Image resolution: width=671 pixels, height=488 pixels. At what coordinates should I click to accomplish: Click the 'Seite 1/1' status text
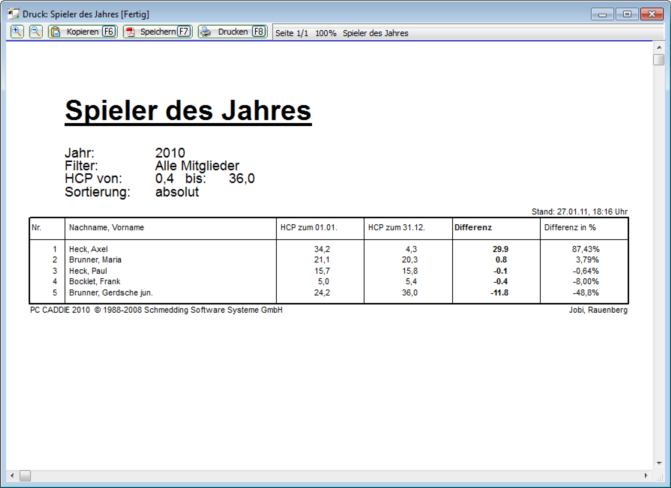[x=291, y=33]
